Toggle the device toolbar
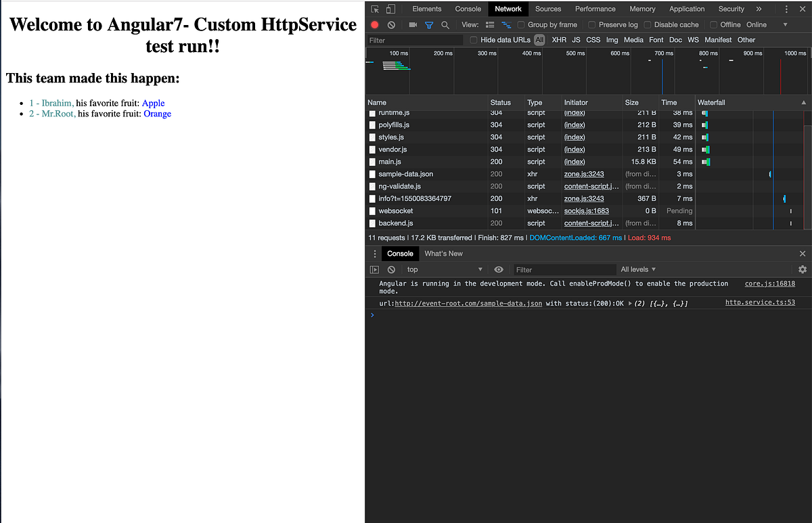812x523 pixels. pos(389,9)
